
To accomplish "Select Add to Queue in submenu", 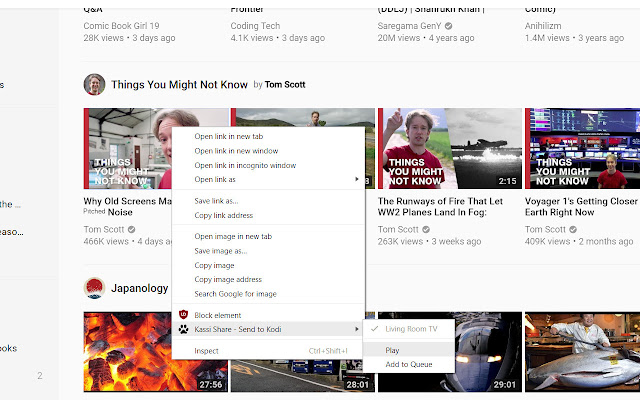I will coord(409,364).
